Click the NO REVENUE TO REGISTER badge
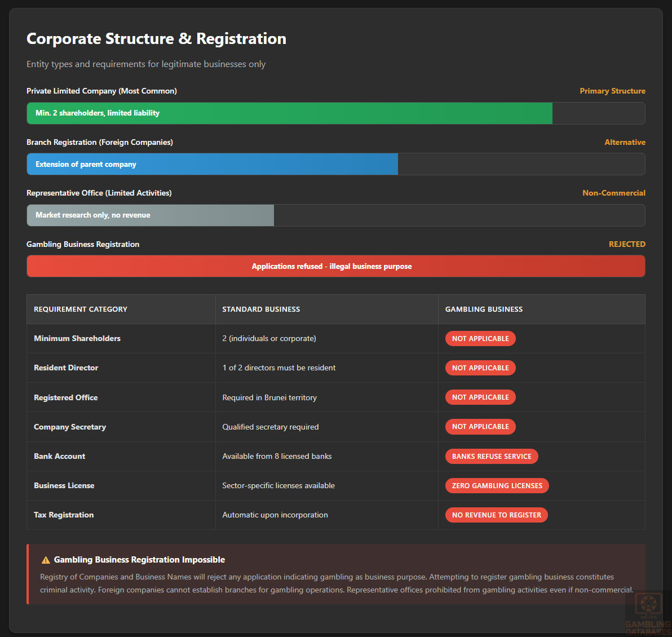672x637 pixels. tap(496, 515)
